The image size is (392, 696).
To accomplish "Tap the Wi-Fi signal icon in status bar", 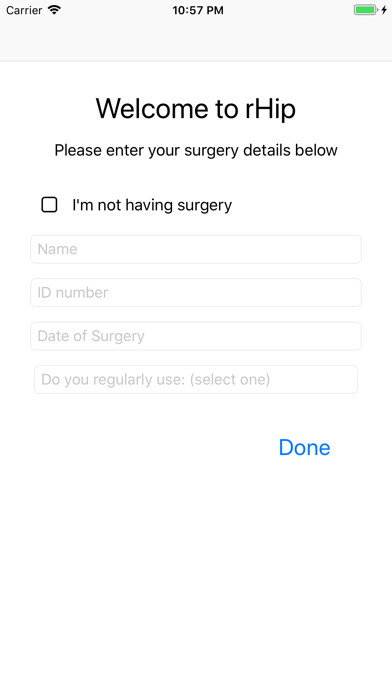I will click(x=54, y=10).
